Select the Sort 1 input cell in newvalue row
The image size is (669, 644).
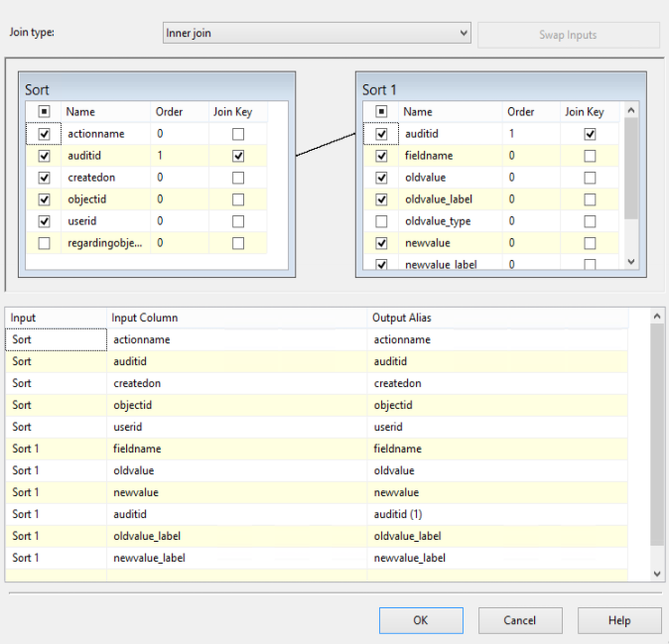(x=56, y=492)
